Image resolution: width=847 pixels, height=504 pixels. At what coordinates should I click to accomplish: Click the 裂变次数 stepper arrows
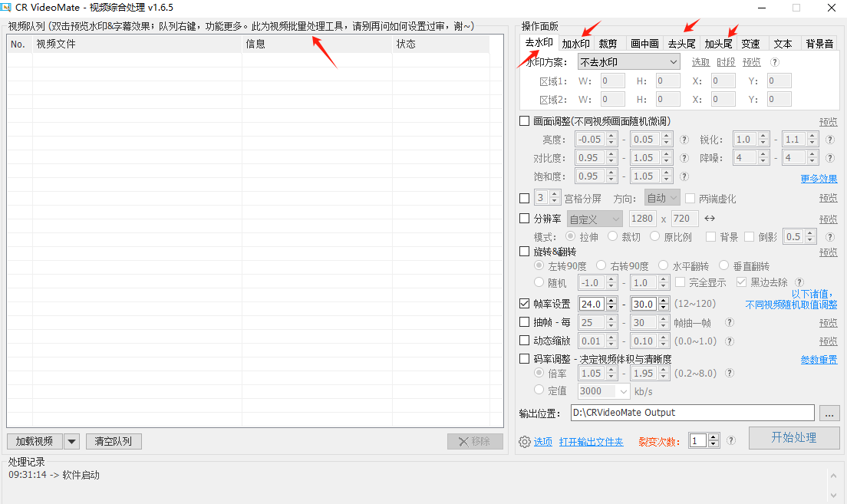tap(714, 441)
